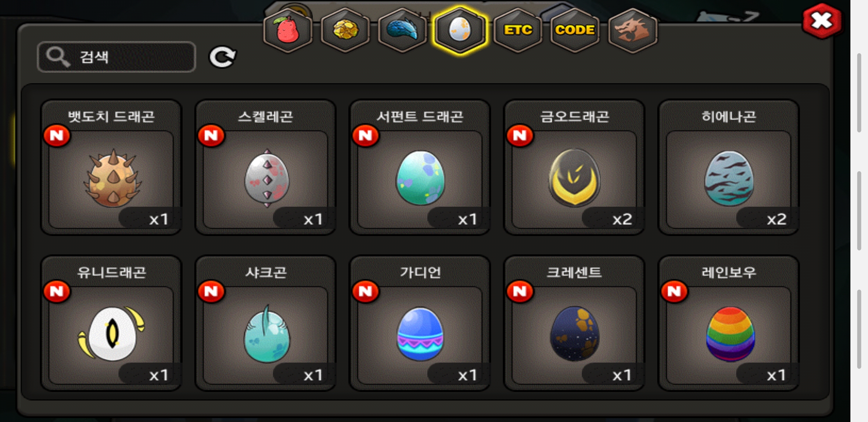The image size is (868, 422).
Task: Click the 검색 search field
Action: coord(117,57)
